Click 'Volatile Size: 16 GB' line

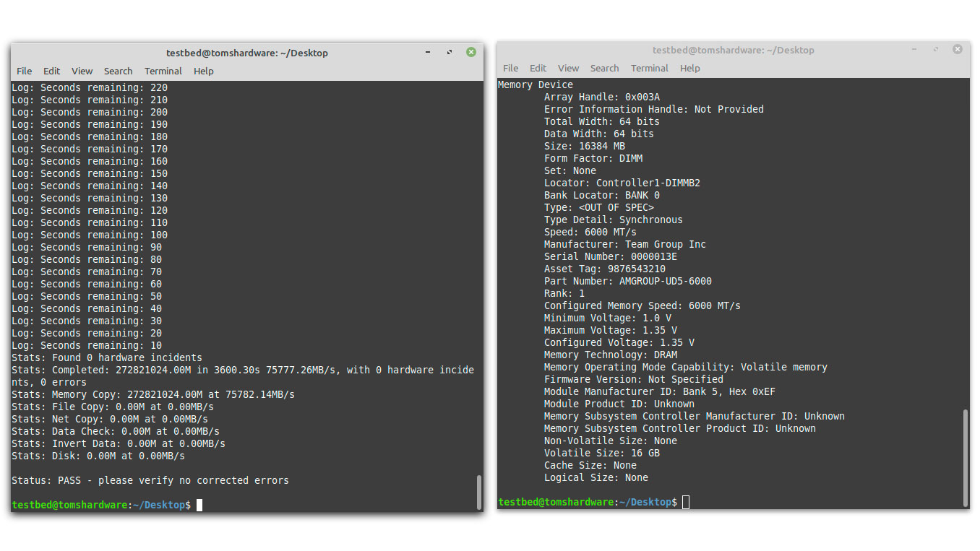(x=602, y=453)
